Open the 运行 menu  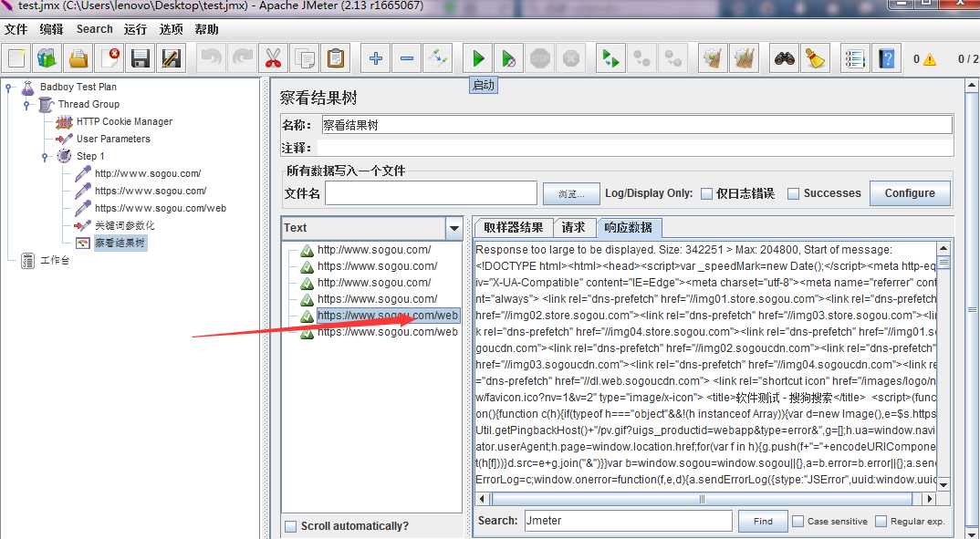click(x=135, y=29)
